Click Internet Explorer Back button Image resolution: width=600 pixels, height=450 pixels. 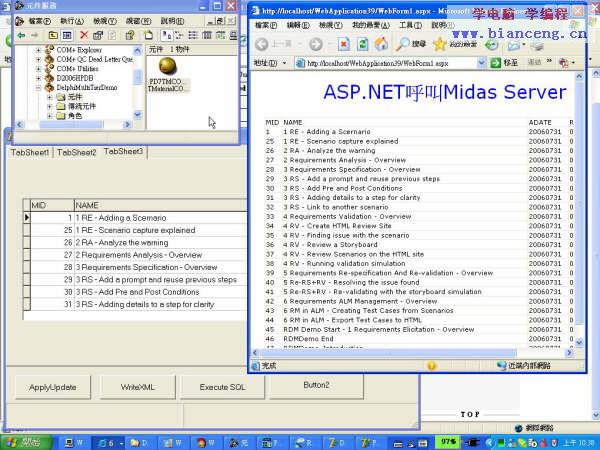point(262,45)
